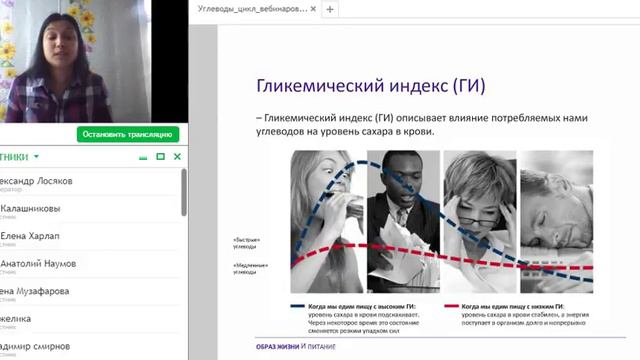This screenshot has width=640, height=360.
Task: Close the Углеводы_цикл_вебинаров tab
Action: [x=313, y=9]
